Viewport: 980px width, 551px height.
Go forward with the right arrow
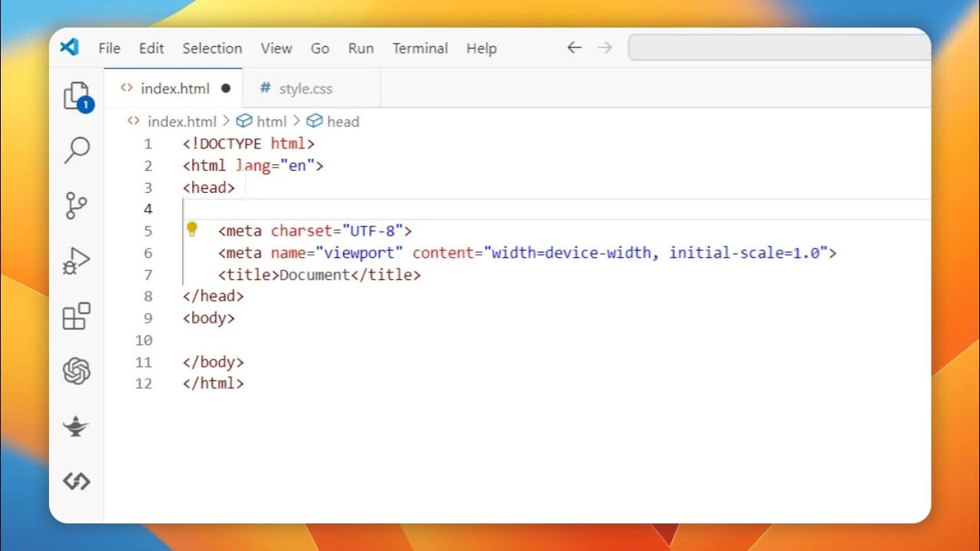[605, 47]
